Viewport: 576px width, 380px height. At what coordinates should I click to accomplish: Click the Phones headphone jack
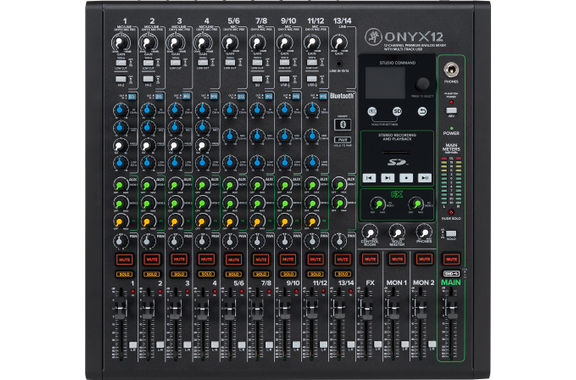451,69
